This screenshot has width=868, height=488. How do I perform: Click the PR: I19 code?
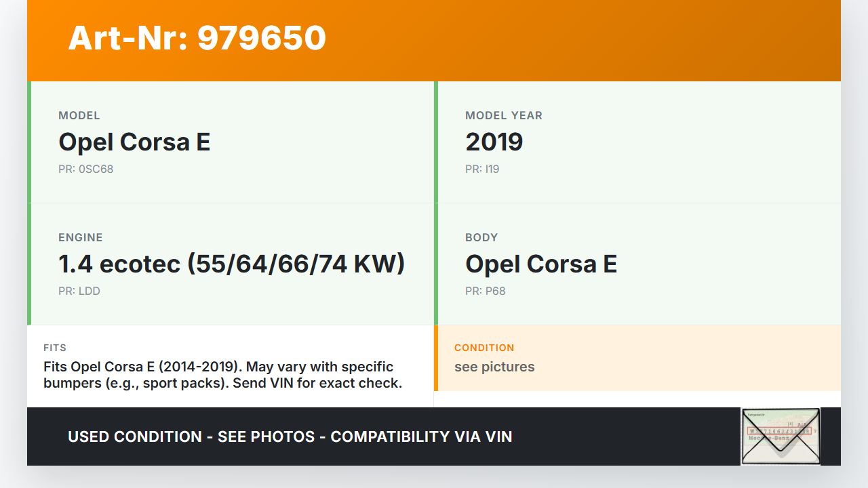482,169
